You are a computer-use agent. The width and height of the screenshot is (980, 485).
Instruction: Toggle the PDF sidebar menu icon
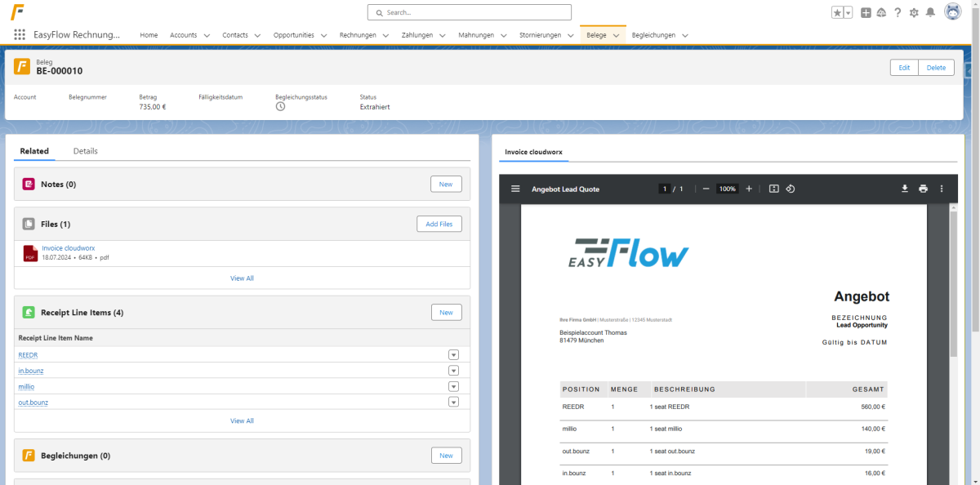[515, 189]
